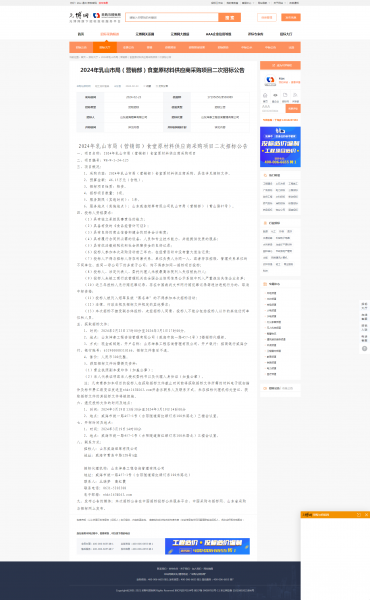Click the small orange button in company card
370x600 pixels.
tap(293, 109)
